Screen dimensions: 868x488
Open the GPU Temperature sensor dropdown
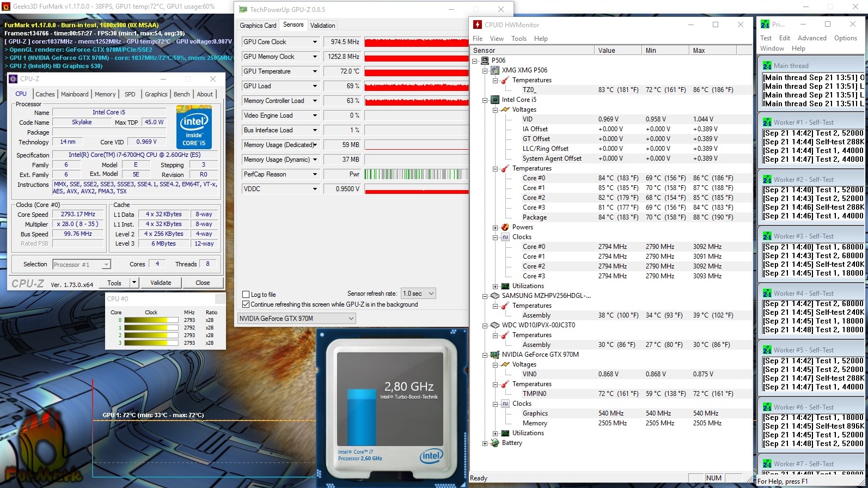click(315, 71)
